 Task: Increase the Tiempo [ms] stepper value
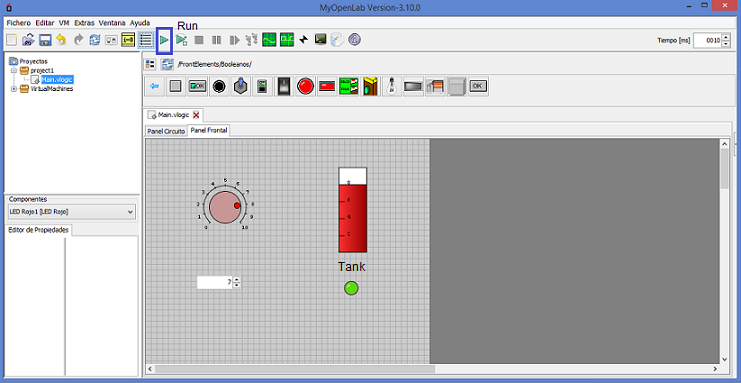725,37
